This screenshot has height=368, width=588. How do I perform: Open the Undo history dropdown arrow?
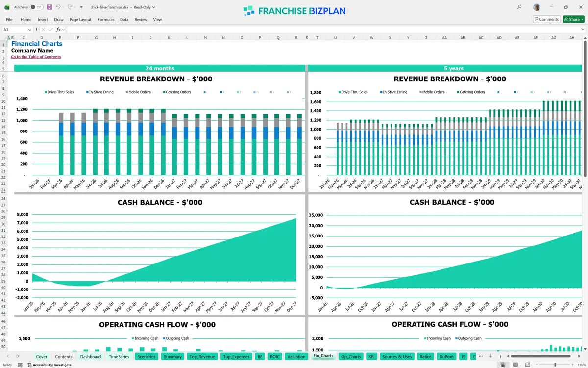tap(63, 7)
